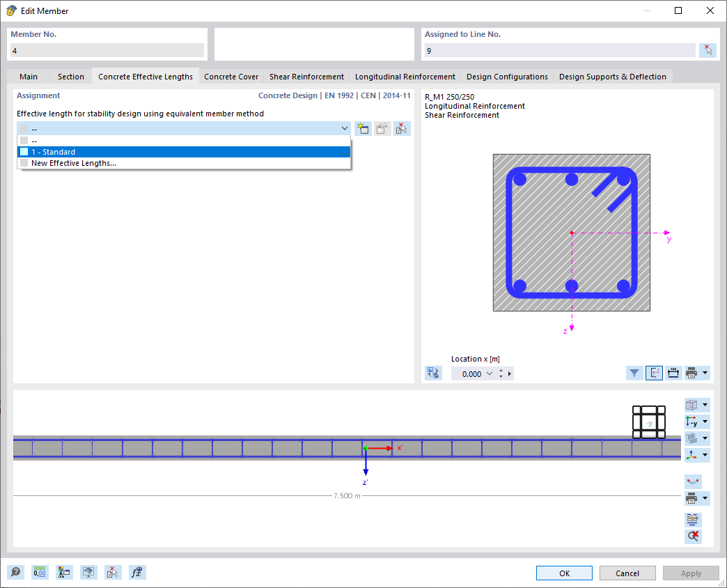Open the Longitudinal Reinforcement tab
727x588 pixels.
point(405,77)
